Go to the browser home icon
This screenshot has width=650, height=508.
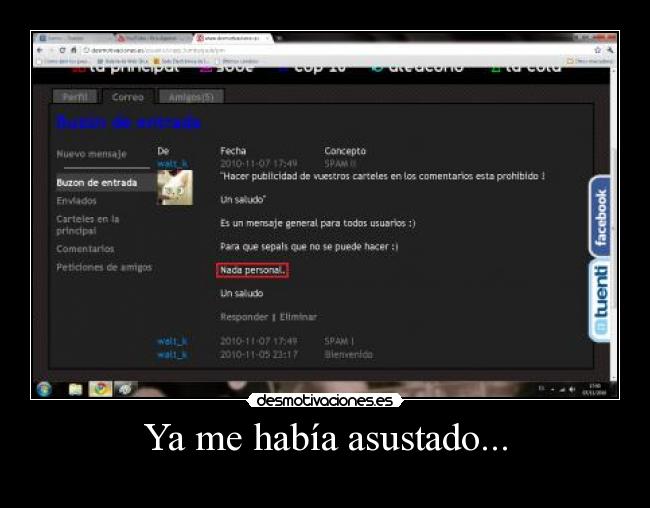click(x=73, y=50)
